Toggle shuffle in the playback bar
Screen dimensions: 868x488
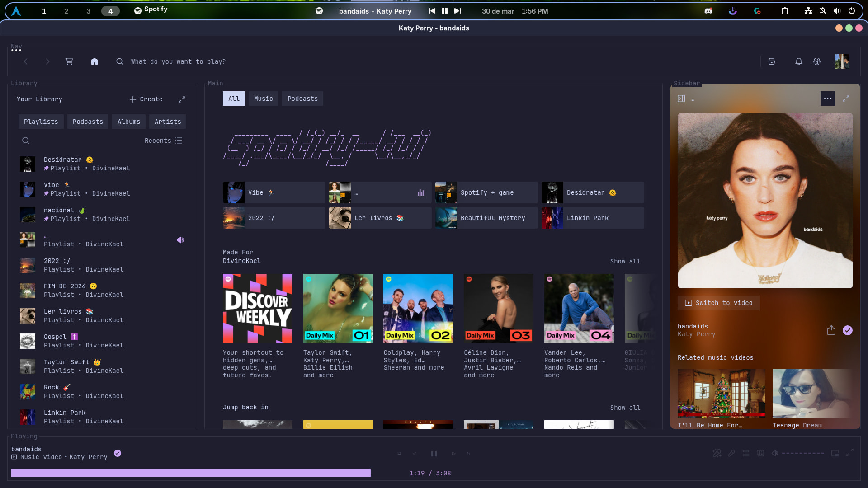[x=399, y=454]
